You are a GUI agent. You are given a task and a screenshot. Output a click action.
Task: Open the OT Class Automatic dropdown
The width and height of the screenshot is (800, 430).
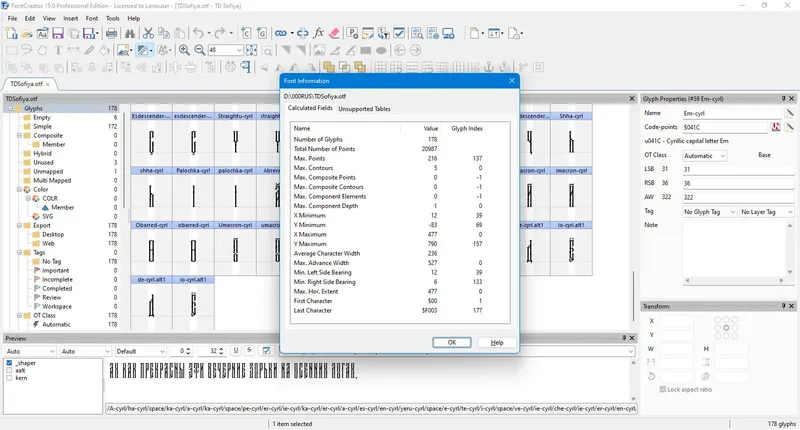coord(705,156)
